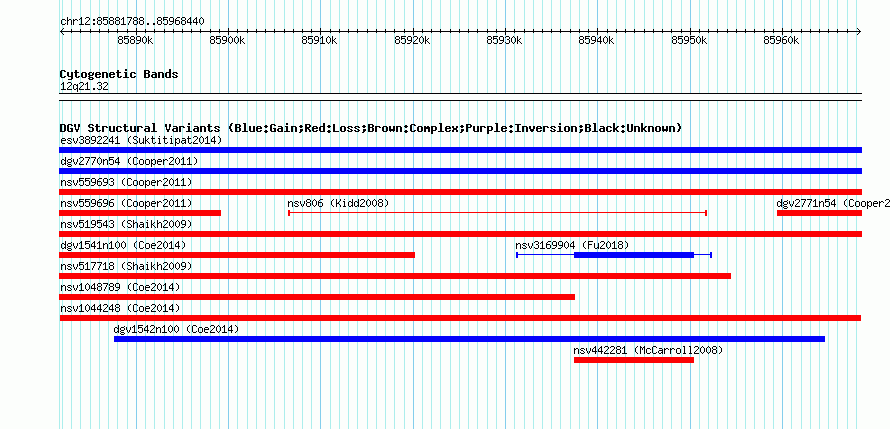Click the nsv3169904 thick blue bar
The image size is (890, 429).
pyautogui.click(x=633, y=255)
